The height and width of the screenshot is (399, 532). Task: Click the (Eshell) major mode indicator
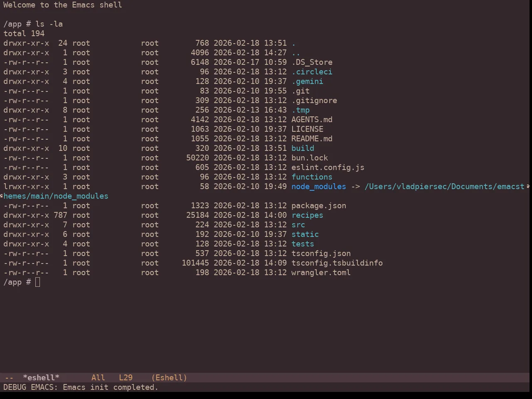[x=169, y=378]
